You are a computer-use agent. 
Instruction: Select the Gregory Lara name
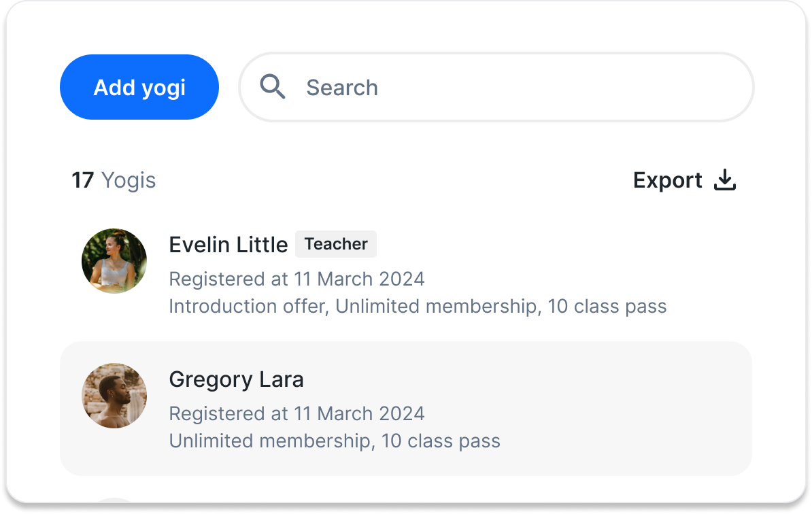(236, 379)
